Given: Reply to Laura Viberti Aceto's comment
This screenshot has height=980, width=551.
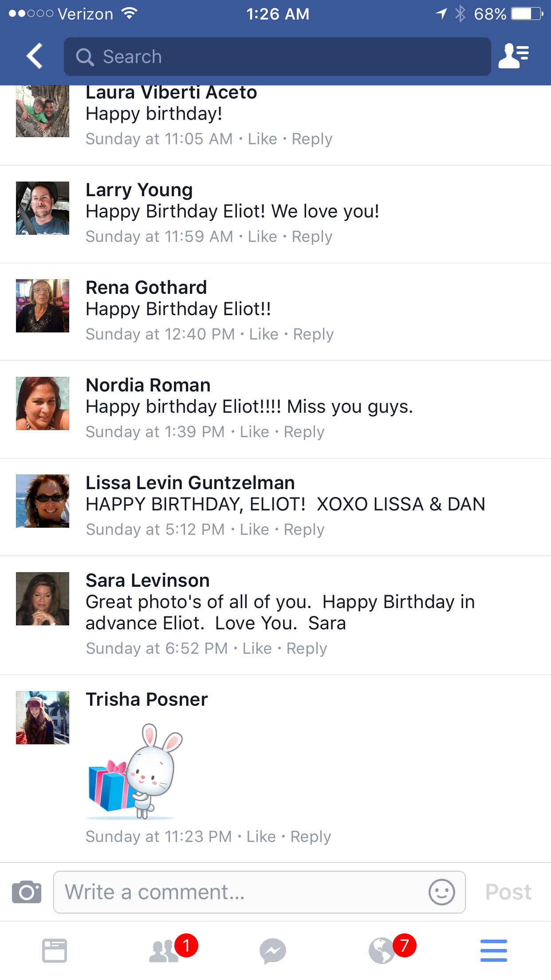Looking at the screenshot, I should point(312,139).
